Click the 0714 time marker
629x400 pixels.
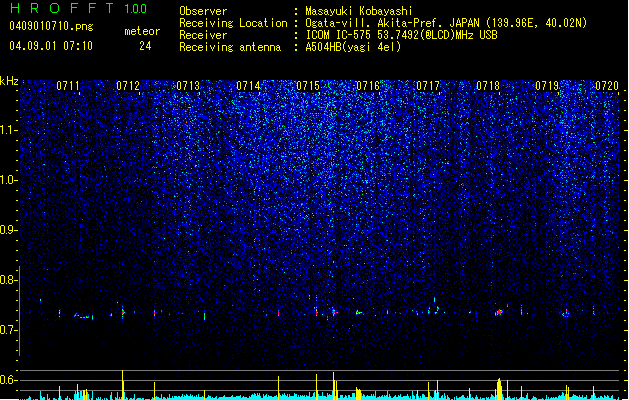pyautogui.click(x=248, y=86)
